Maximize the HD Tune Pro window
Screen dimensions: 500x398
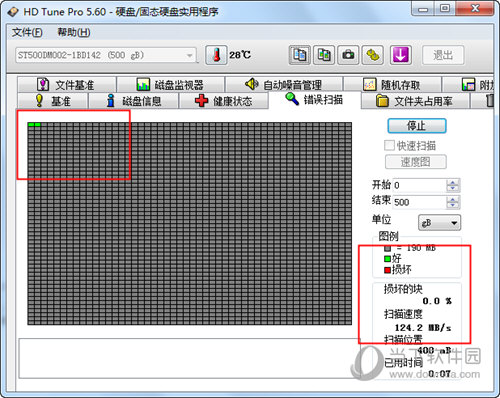pyautogui.click(x=445, y=9)
